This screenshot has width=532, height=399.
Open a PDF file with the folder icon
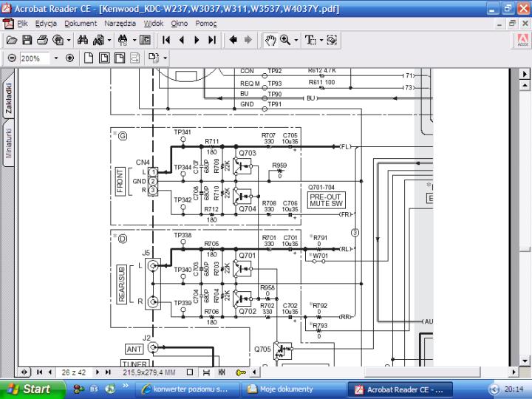click(x=12, y=41)
